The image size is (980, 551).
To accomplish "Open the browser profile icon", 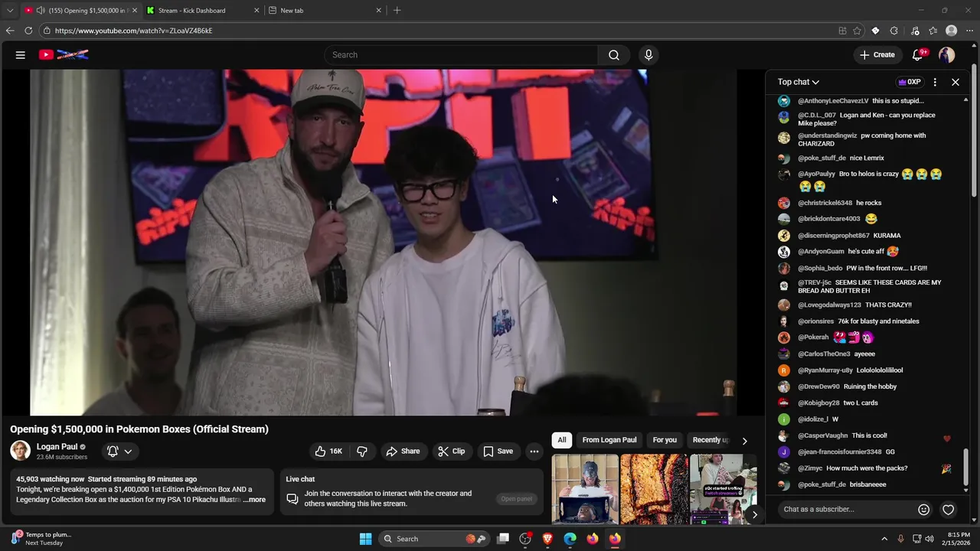I will [952, 31].
